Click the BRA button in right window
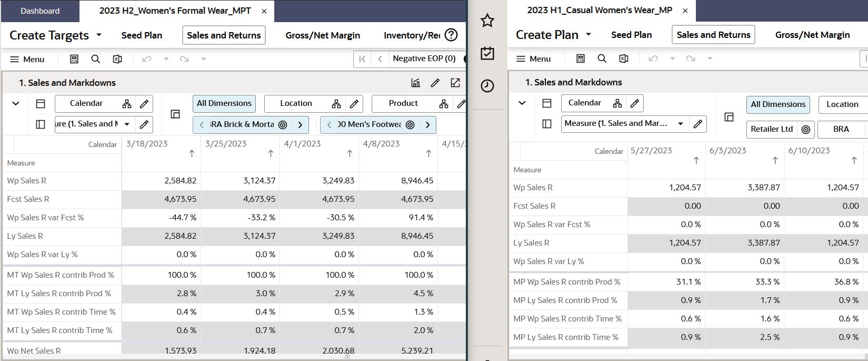The width and height of the screenshot is (868, 361). 841,129
